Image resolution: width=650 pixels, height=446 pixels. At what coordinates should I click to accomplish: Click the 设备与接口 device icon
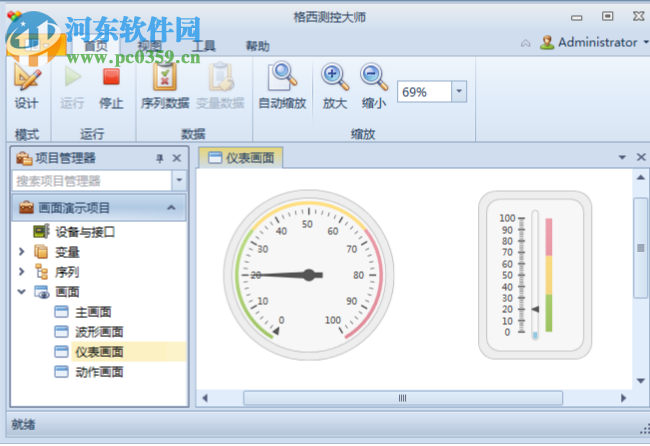coord(41,231)
